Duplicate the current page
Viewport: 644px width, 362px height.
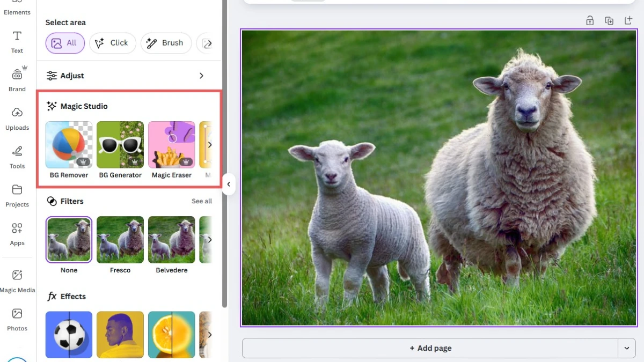click(609, 20)
